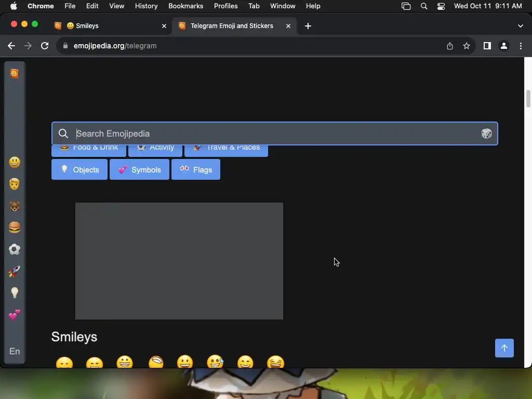Focus the Search Emojipedia field
The width and height of the screenshot is (532, 399).
click(x=274, y=134)
